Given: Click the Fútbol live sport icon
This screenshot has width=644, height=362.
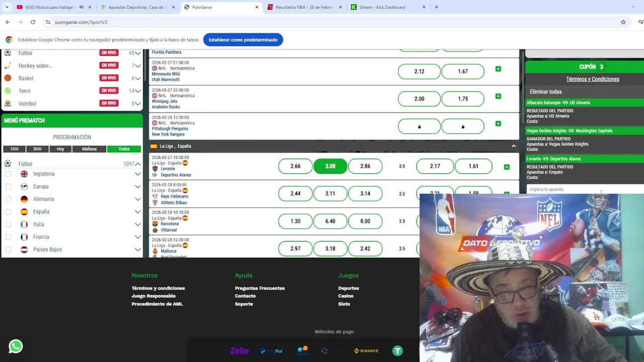Looking at the screenshot, I should [x=8, y=53].
